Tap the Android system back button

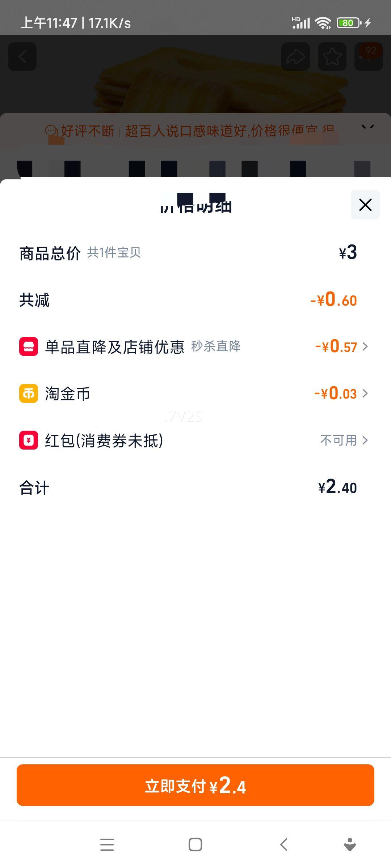(284, 845)
